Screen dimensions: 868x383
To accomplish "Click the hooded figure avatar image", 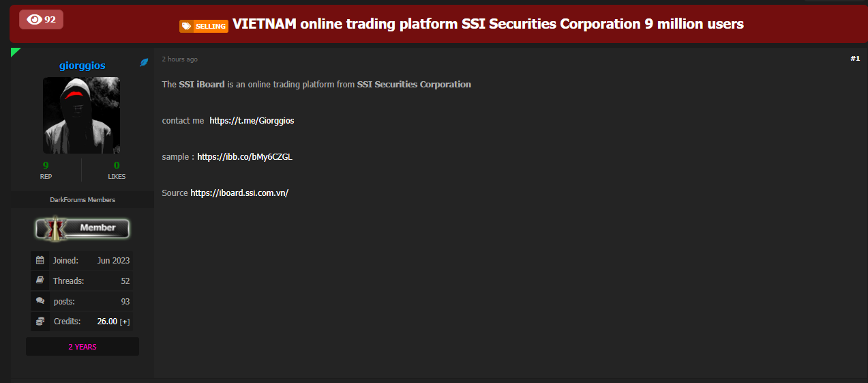I will [82, 115].
